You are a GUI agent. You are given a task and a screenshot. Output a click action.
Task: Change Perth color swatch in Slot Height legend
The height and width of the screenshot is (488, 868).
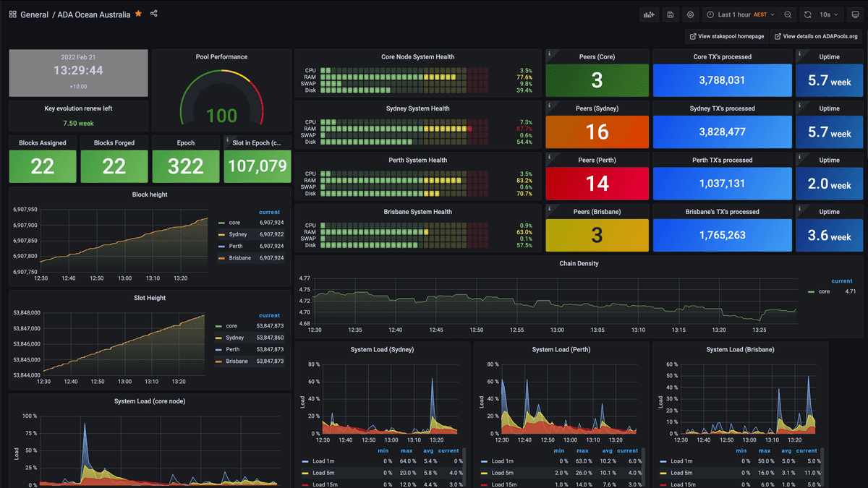pyautogui.click(x=219, y=349)
